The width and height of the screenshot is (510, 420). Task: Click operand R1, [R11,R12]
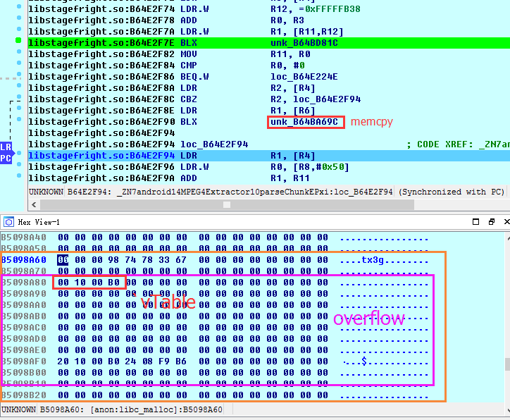tap(306, 32)
